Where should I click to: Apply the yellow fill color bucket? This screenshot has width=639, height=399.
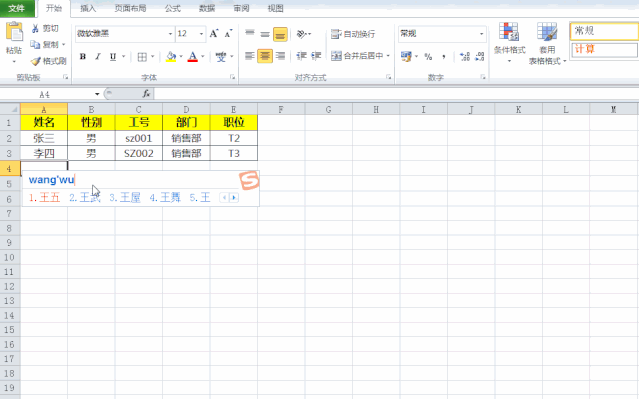coord(171,57)
